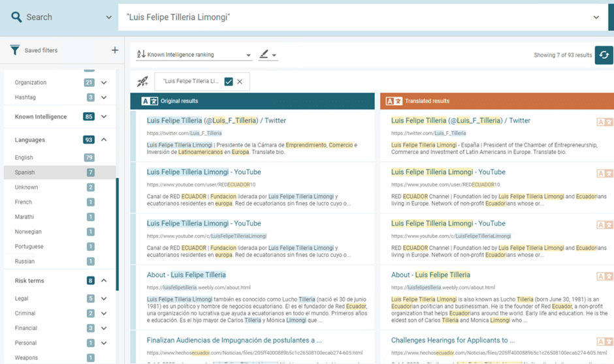Click translate icon on REDECUADOR10 translated result

tap(604, 174)
